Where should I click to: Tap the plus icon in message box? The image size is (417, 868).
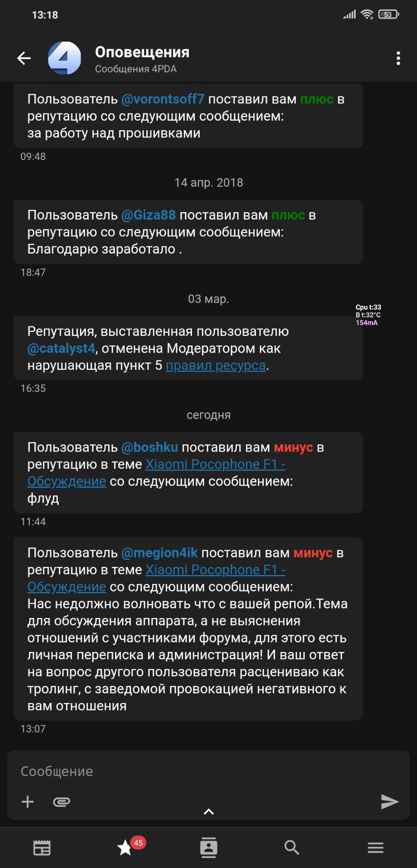tap(28, 802)
